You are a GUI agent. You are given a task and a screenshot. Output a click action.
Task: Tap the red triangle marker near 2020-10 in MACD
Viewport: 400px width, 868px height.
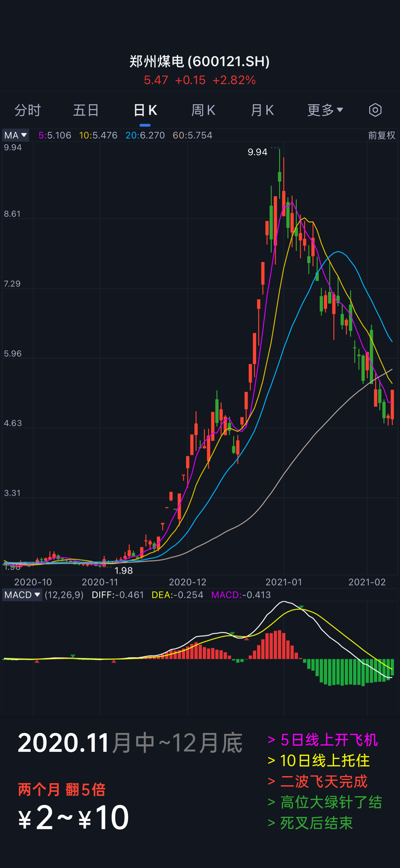[x=37, y=662]
